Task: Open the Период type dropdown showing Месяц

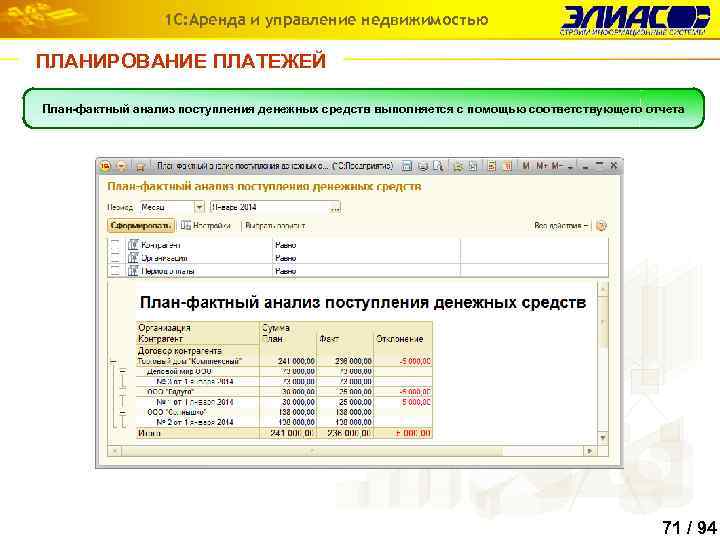Action: (x=198, y=208)
